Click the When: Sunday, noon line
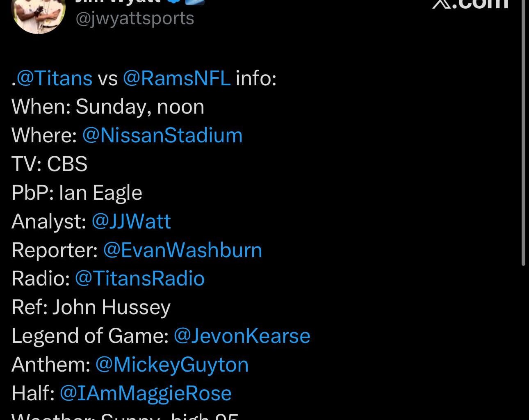The width and height of the screenshot is (529, 420). (x=108, y=107)
